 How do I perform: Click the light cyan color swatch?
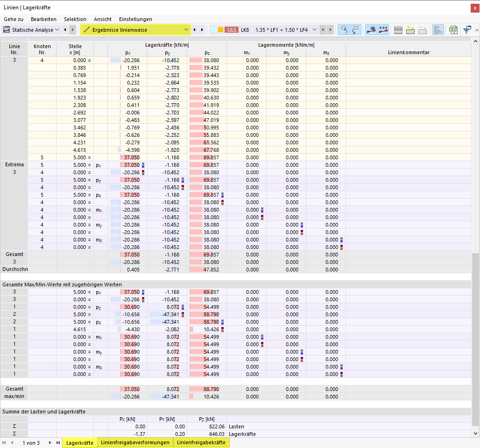(214, 30)
